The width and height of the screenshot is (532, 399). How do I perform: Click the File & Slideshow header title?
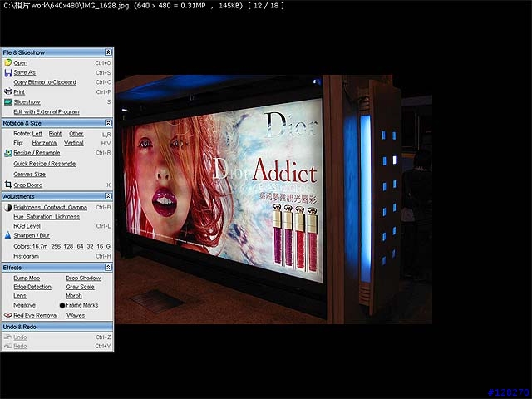coord(24,52)
